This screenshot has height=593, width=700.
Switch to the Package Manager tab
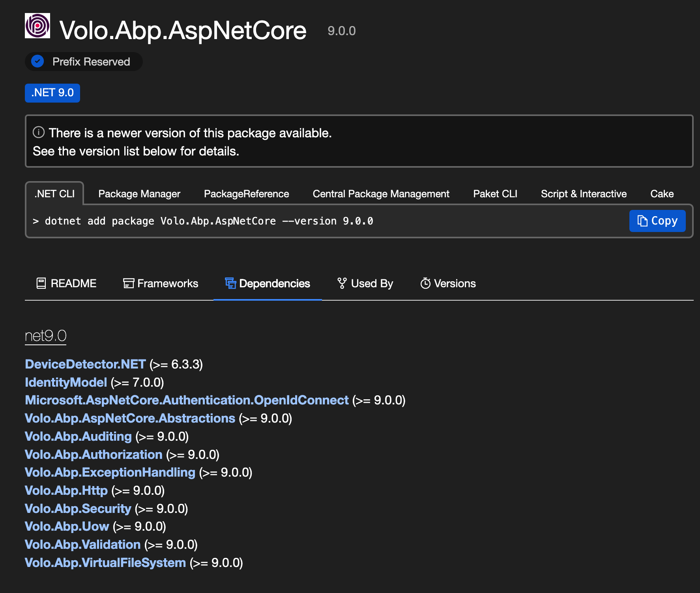(x=139, y=194)
